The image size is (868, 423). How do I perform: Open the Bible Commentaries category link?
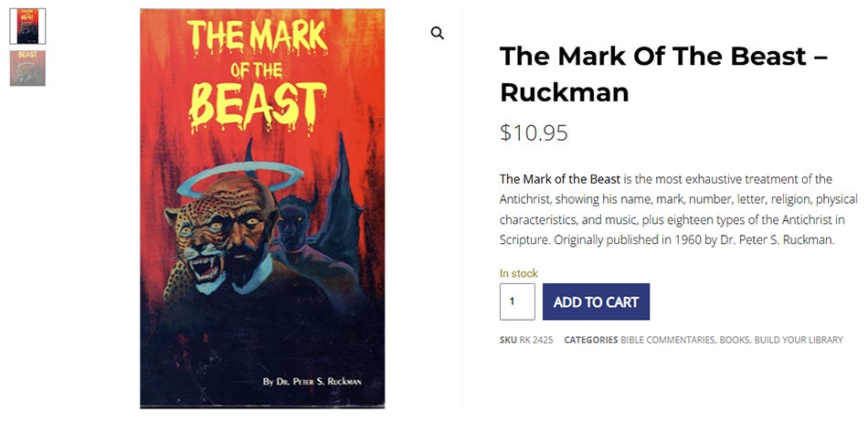click(x=667, y=340)
